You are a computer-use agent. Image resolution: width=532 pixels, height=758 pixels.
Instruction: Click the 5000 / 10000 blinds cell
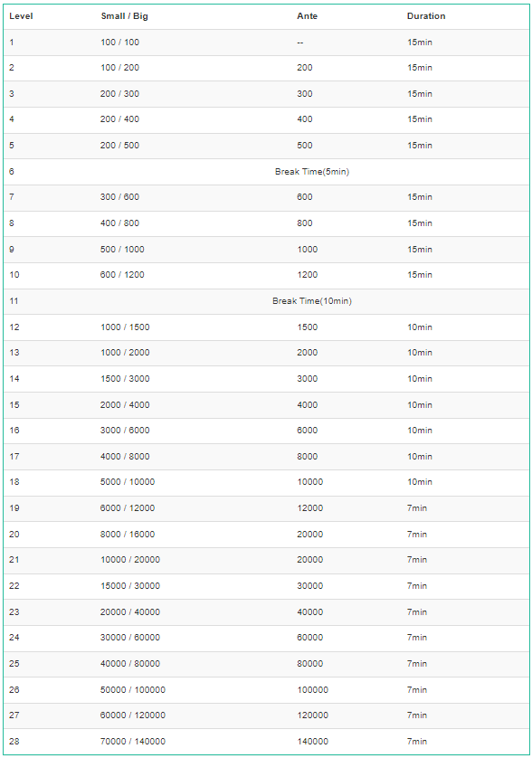click(x=128, y=482)
